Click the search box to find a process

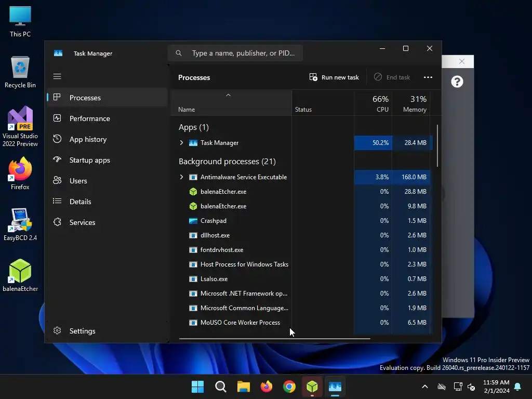235,53
